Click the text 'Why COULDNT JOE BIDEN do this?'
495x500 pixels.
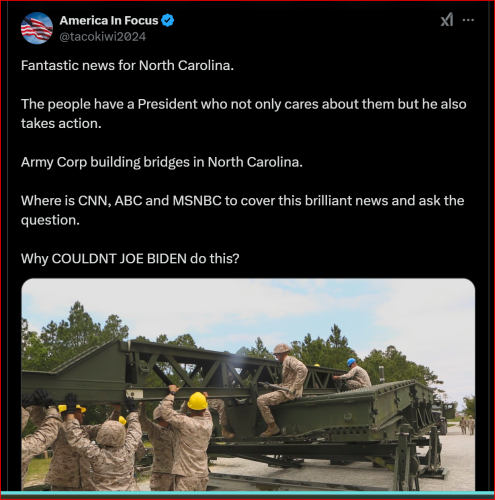[x=130, y=259]
